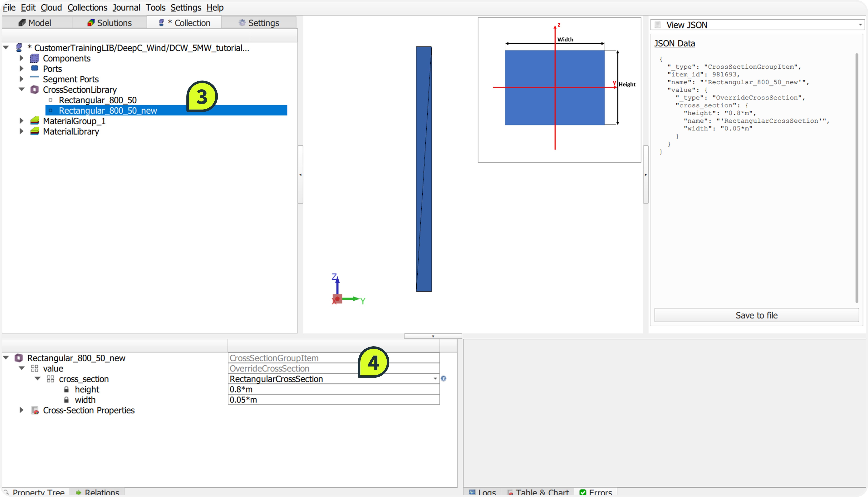Click the Ports blue icon

point(34,68)
